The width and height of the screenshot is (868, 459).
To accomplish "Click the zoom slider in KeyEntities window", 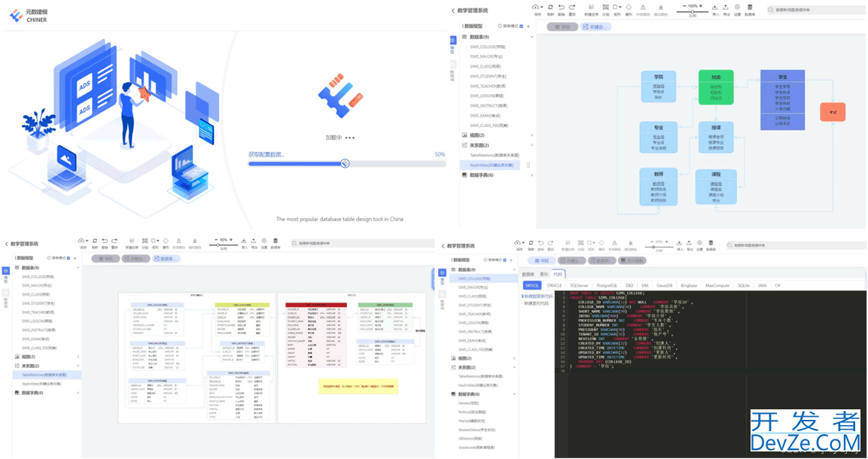I will pos(692,11).
